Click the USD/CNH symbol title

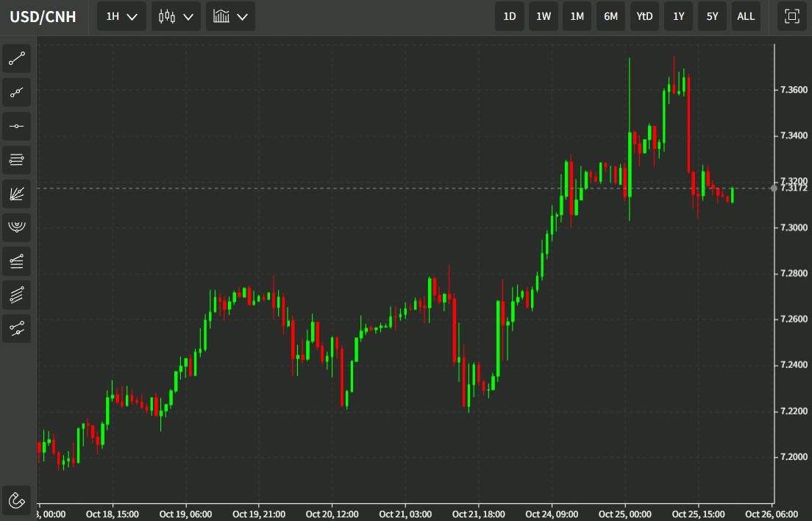click(x=43, y=17)
